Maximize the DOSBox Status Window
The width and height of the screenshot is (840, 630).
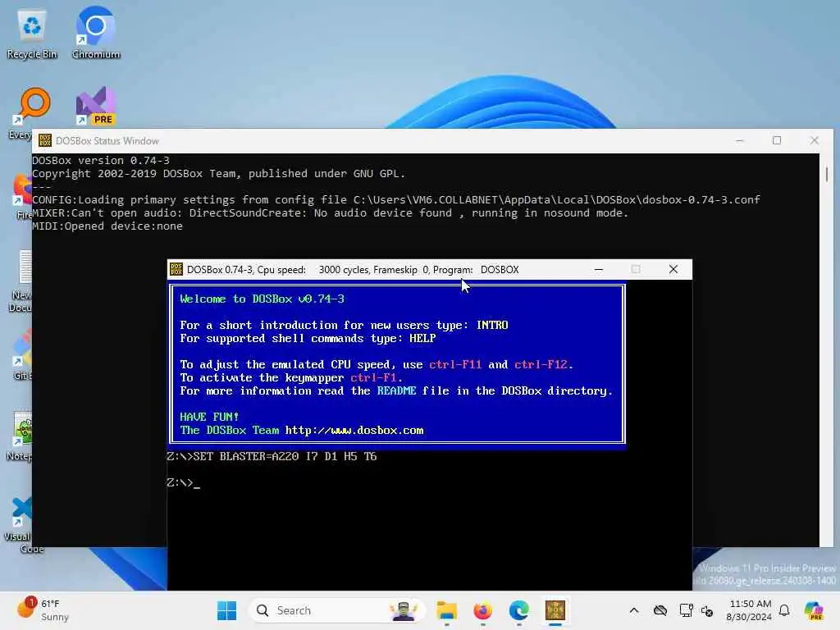(x=777, y=141)
